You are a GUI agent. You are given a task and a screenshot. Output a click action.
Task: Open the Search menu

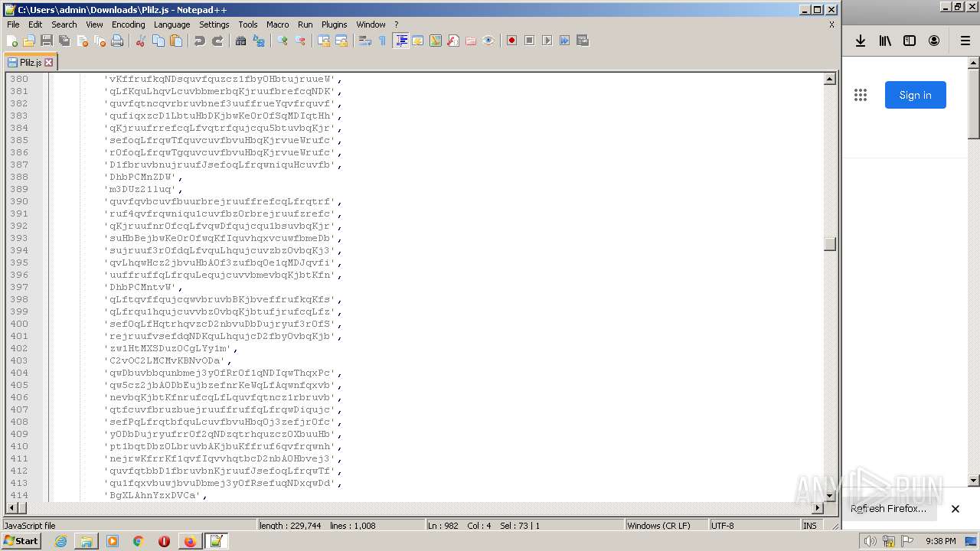click(64, 24)
